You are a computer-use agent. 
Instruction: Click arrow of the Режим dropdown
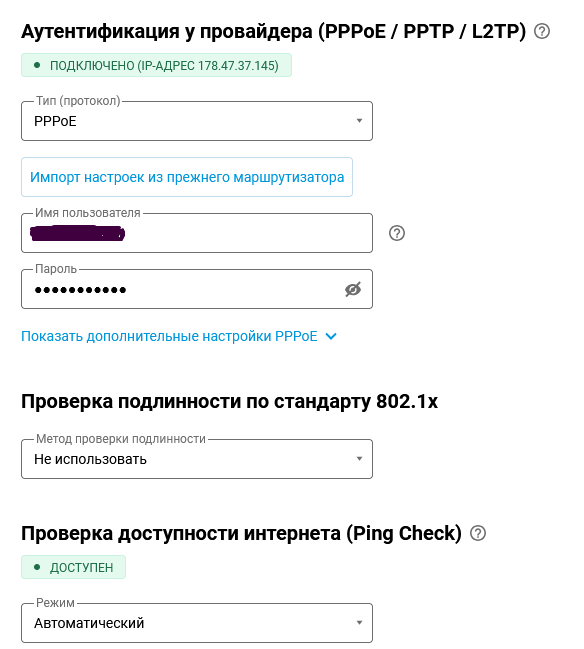click(359, 623)
